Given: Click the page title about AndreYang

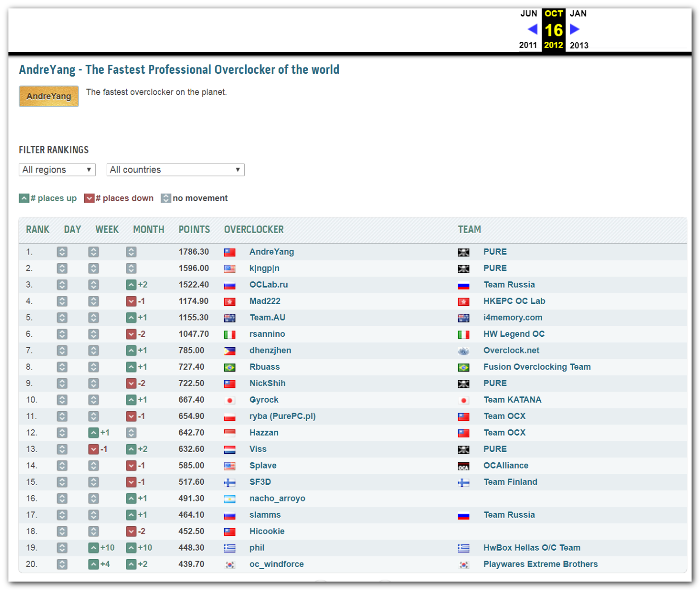Looking at the screenshot, I should point(179,69).
